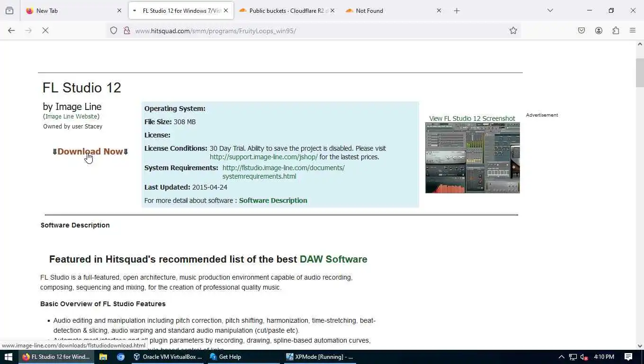Switch to FL Studio Firefox taskbar item
The width and height of the screenshot is (644, 364).
click(x=56, y=357)
